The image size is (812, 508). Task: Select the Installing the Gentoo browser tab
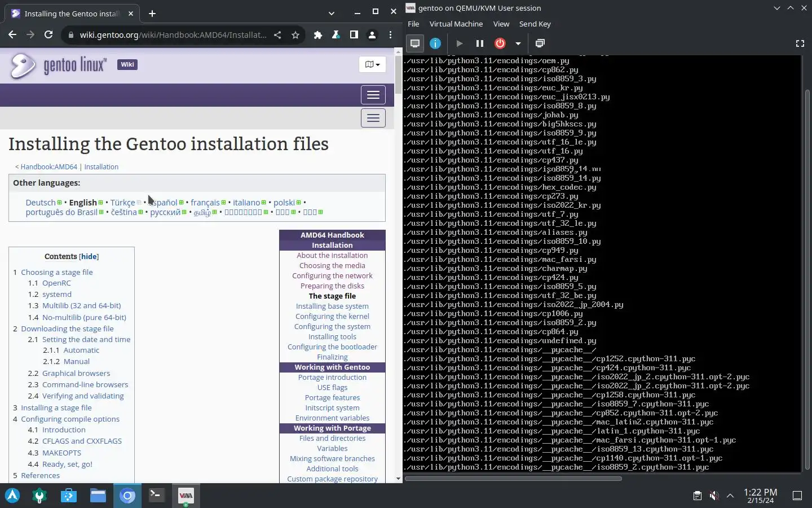click(73, 14)
